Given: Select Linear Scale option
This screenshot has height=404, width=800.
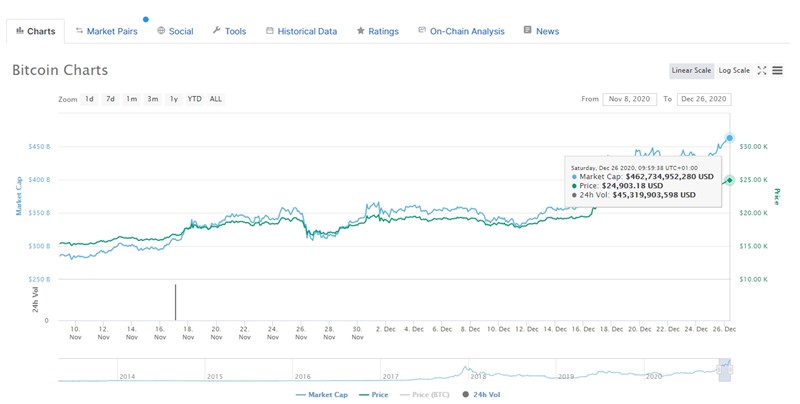Looking at the screenshot, I should [x=691, y=71].
